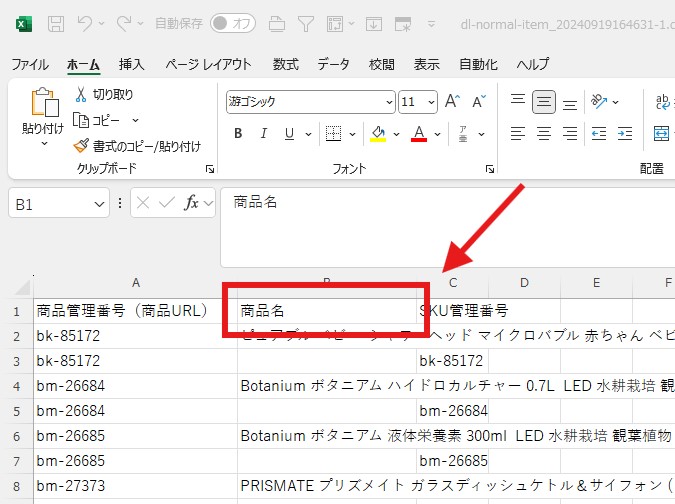Switch to the 自動化 ribbon tab
Viewport: 675px width, 504px height.
point(478,65)
